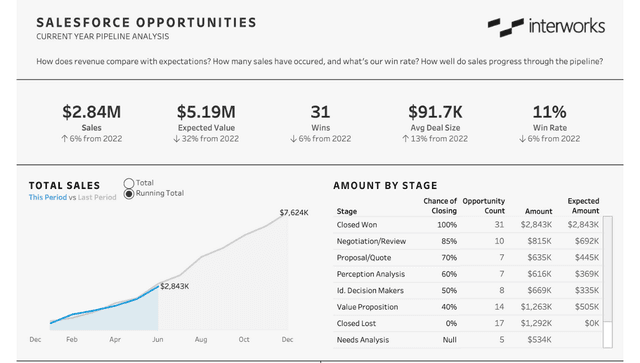This screenshot has width=640, height=363.
Task: Click the InterWorks logo
Action: 546,27
